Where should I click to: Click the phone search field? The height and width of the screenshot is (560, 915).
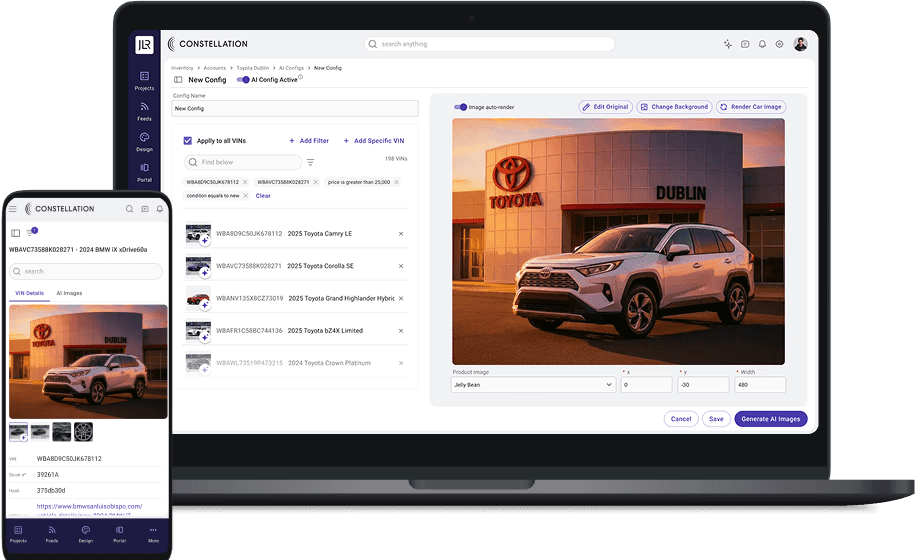(x=86, y=271)
